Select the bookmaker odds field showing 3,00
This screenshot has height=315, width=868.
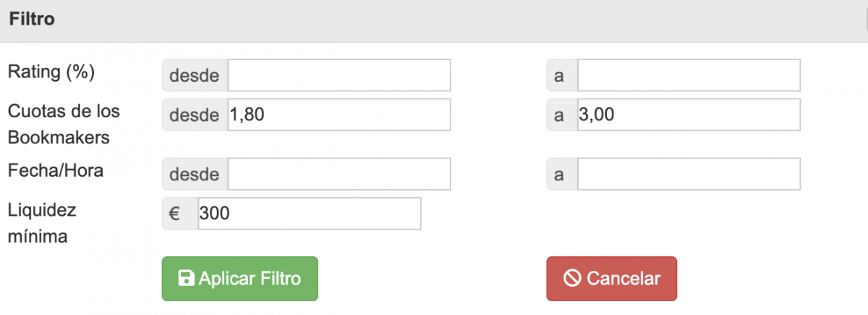[689, 115]
